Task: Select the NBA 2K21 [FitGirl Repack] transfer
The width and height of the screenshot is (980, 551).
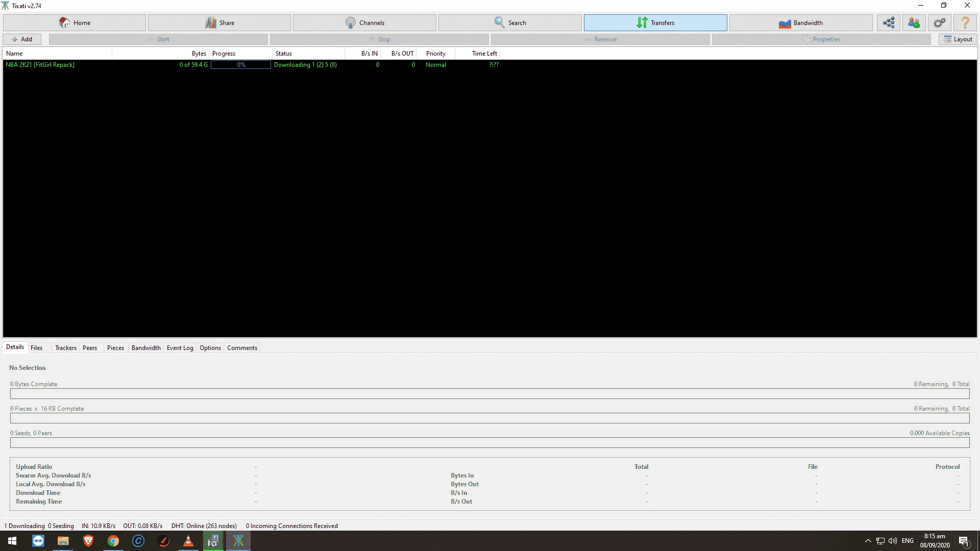Action: point(40,65)
